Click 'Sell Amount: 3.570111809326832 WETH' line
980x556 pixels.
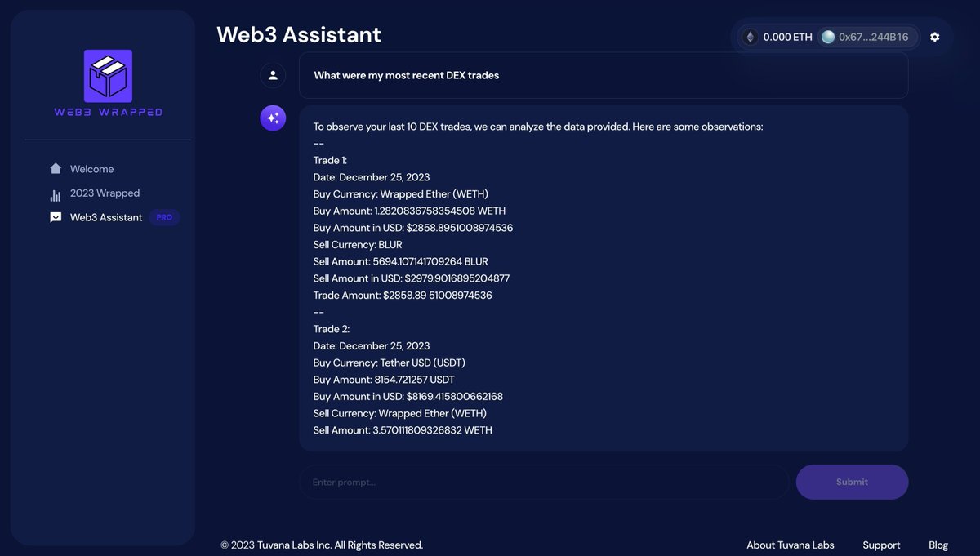[403, 430]
